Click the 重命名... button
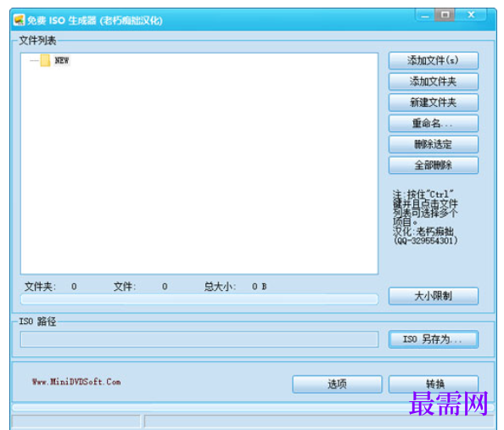The width and height of the screenshot is (504, 430). (433, 124)
